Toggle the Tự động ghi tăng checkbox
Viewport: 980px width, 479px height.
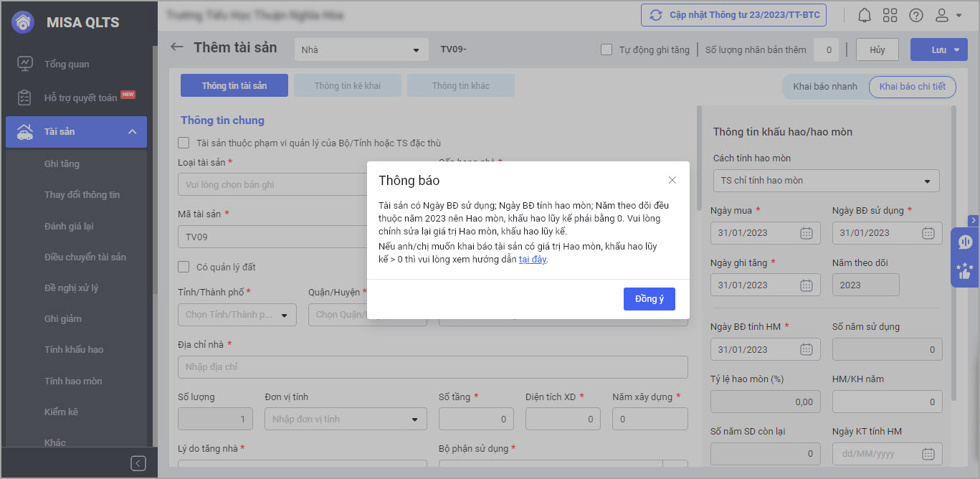pos(606,50)
